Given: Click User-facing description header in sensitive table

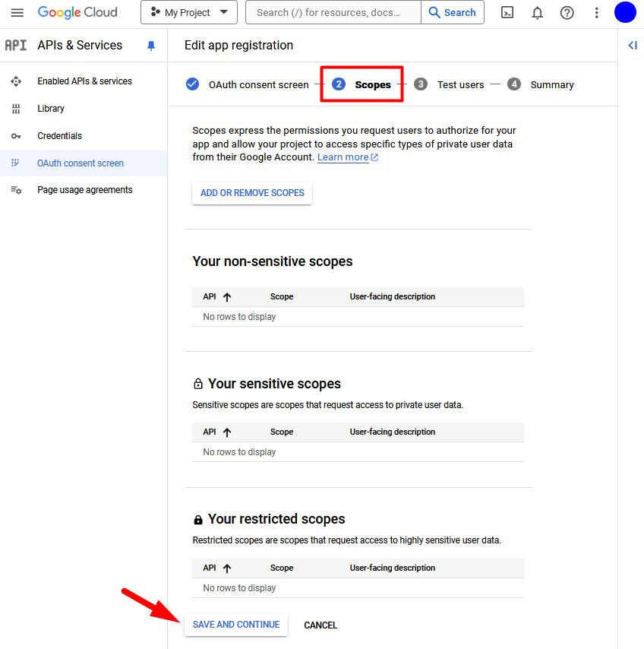Looking at the screenshot, I should (392, 432).
